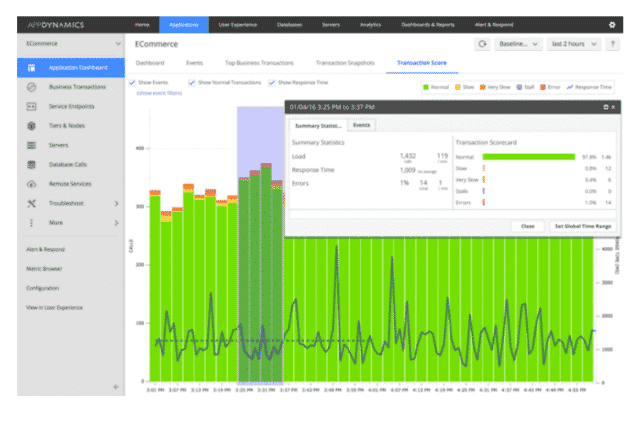638x422 pixels.
Task: Click the Database Calls sidebar icon
Action: (31, 164)
